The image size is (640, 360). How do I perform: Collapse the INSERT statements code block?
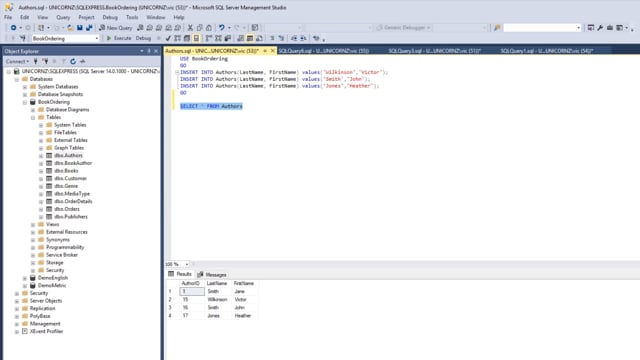point(177,72)
